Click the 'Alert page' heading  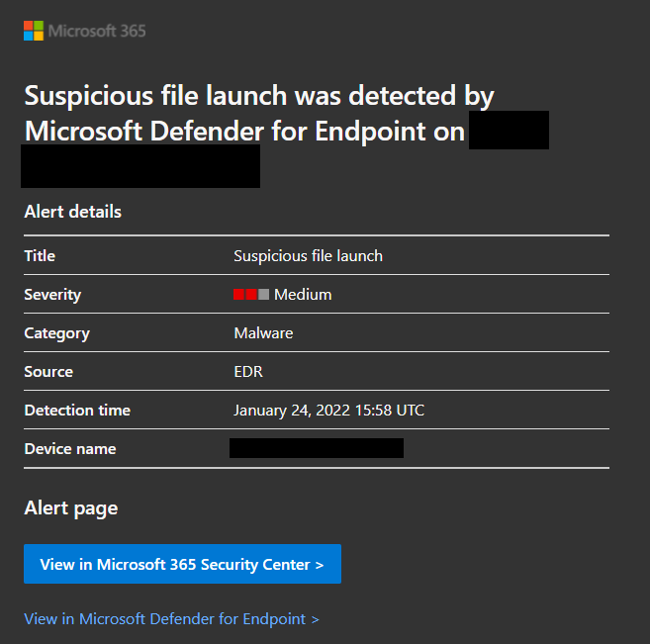[x=71, y=508]
